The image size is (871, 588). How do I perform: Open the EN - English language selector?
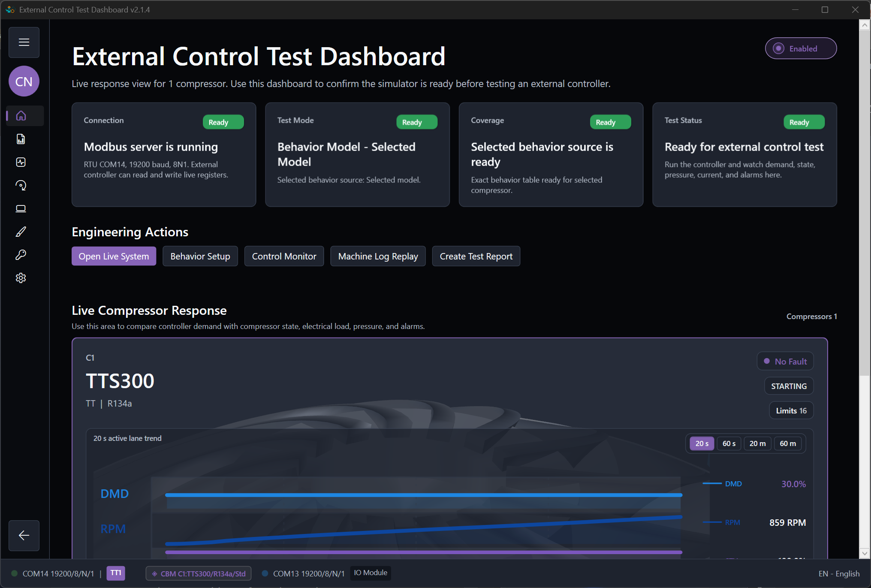tap(839, 573)
